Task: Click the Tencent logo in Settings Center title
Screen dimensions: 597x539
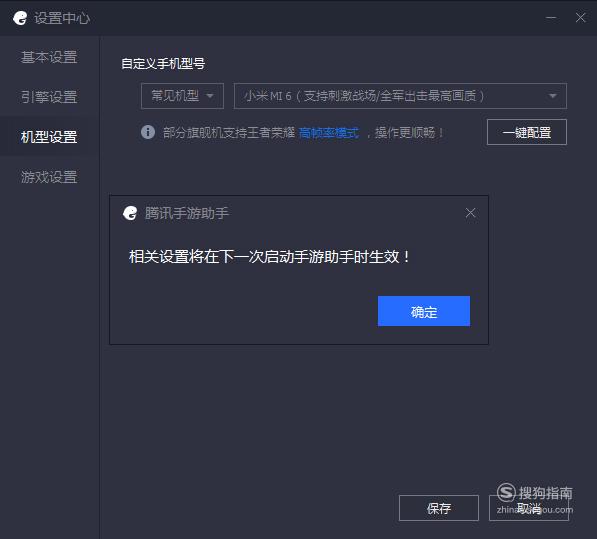Action: [20, 18]
